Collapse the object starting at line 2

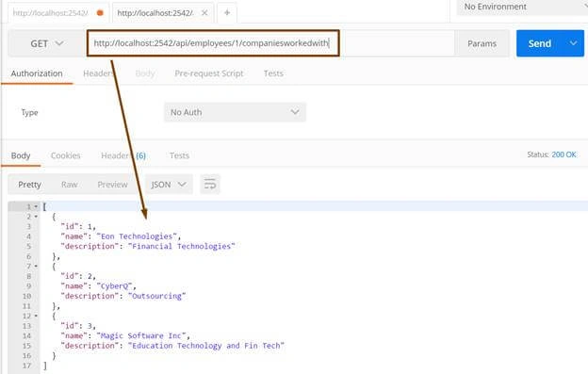tap(36, 217)
